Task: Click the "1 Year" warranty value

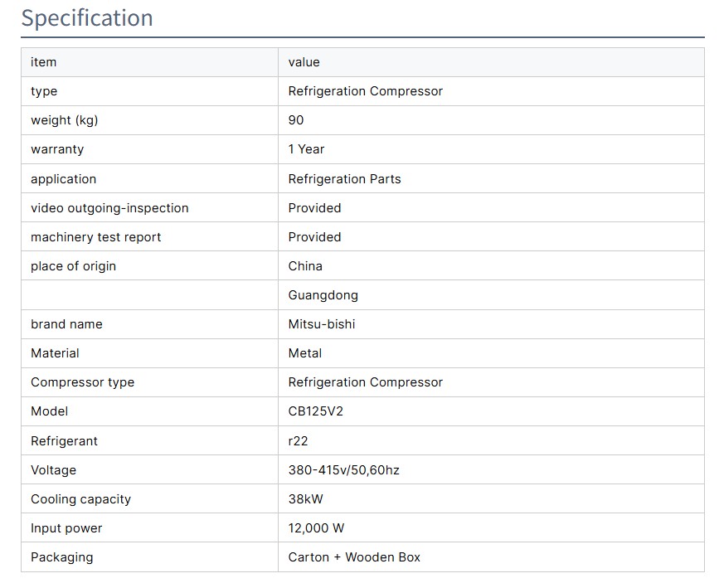Action: click(306, 149)
